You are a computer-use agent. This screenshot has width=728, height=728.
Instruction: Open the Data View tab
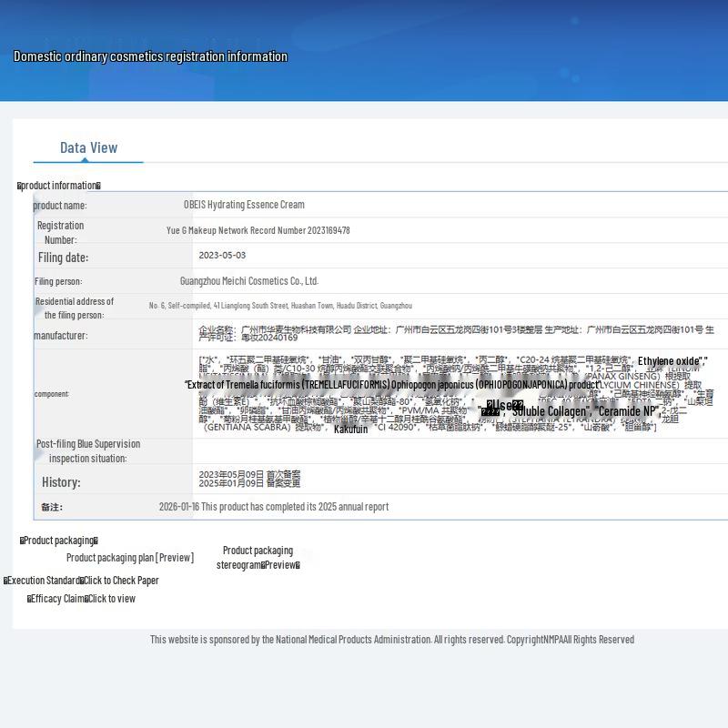coord(88,147)
